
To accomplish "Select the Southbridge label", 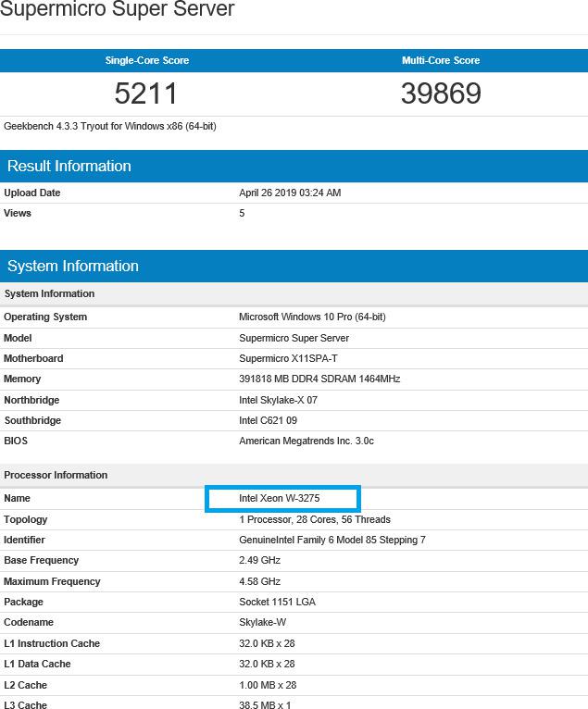I will [x=32, y=420].
